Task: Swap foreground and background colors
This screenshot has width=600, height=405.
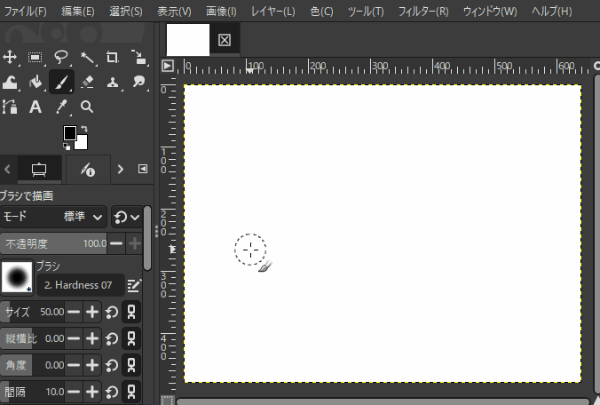Action: point(84,129)
